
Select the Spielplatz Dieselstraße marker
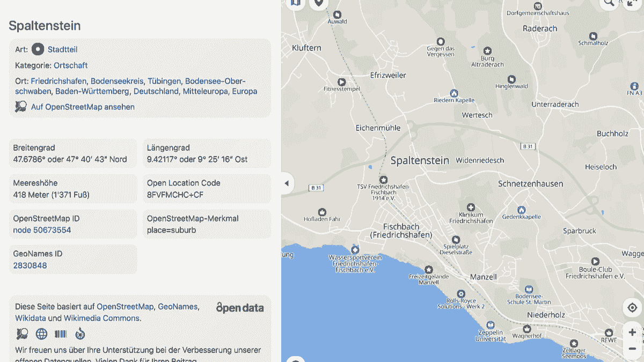click(x=456, y=240)
